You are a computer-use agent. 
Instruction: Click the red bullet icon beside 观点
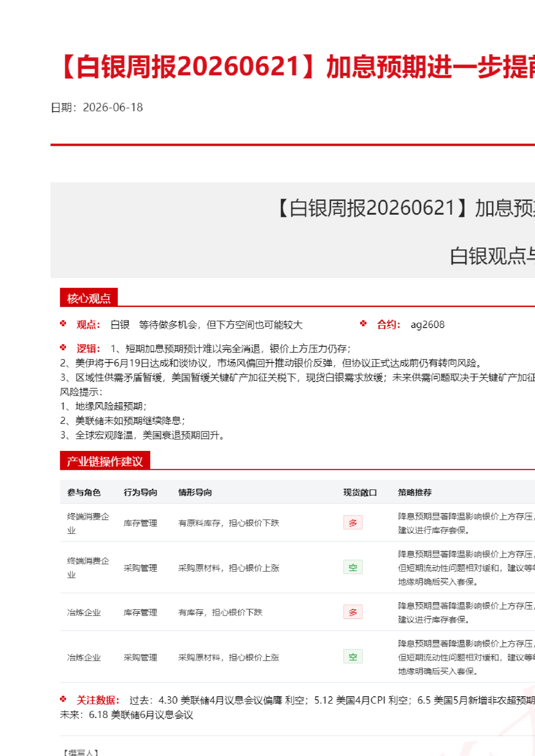click(x=63, y=324)
